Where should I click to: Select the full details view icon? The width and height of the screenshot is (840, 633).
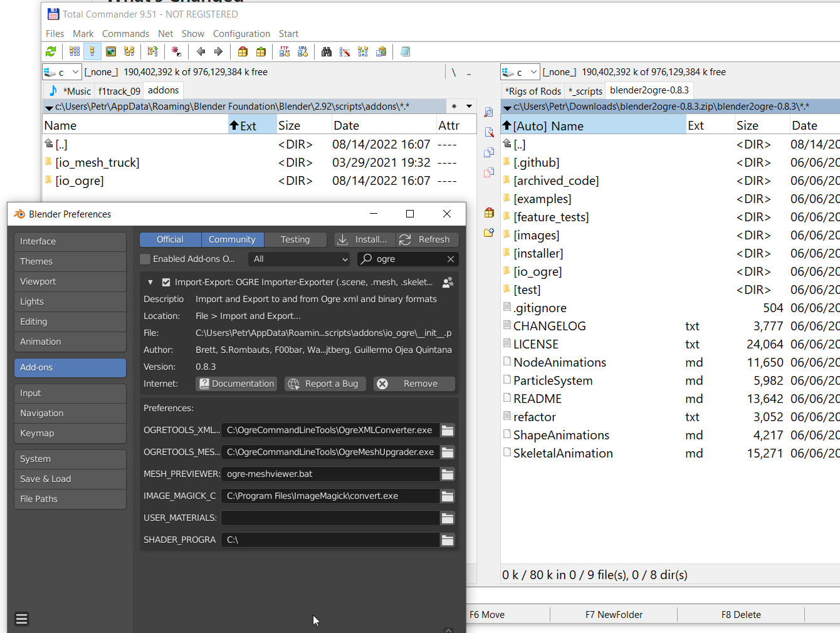(x=92, y=51)
